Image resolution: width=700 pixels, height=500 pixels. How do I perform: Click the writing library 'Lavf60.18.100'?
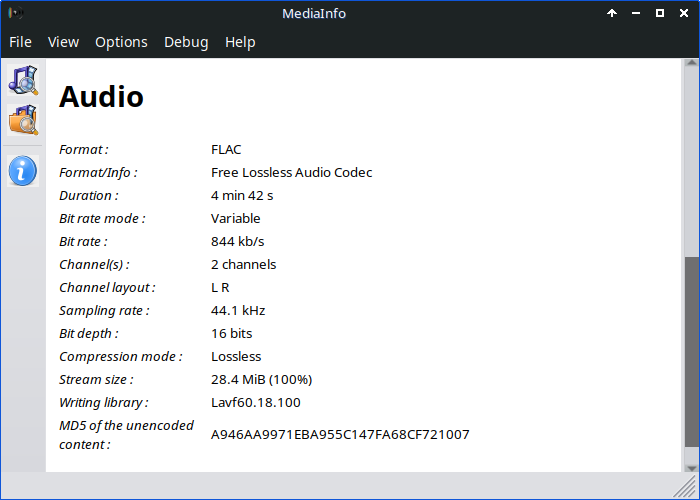pos(256,402)
